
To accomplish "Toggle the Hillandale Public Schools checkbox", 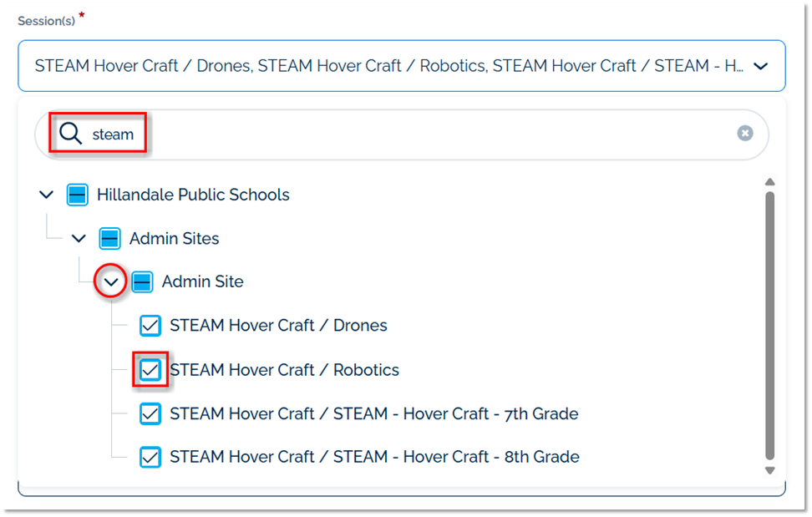I will pos(77,195).
